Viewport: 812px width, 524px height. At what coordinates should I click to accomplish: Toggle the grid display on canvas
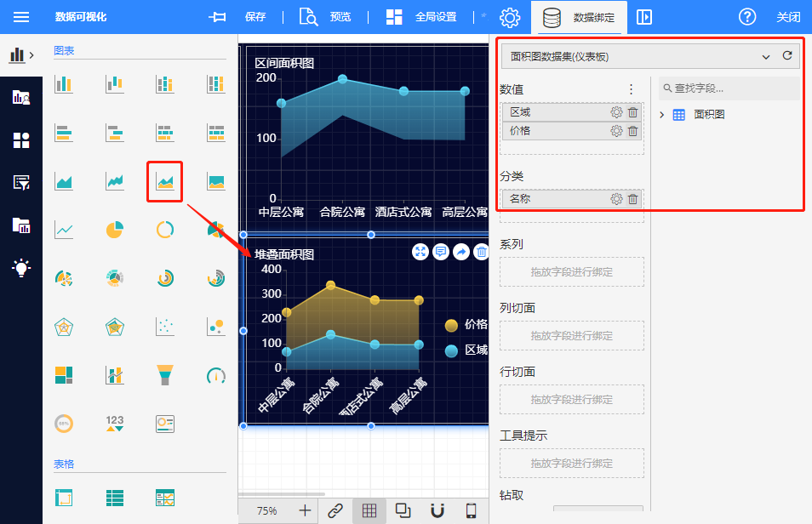point(369,510)
